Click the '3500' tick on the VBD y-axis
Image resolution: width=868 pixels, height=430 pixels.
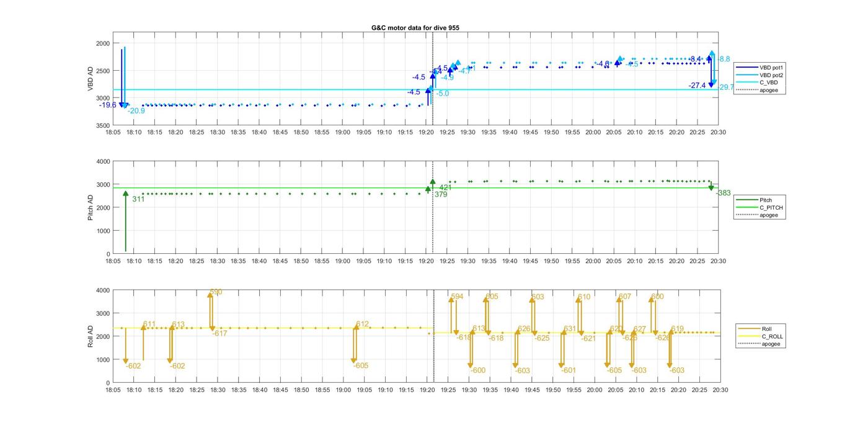pos(102,125)
